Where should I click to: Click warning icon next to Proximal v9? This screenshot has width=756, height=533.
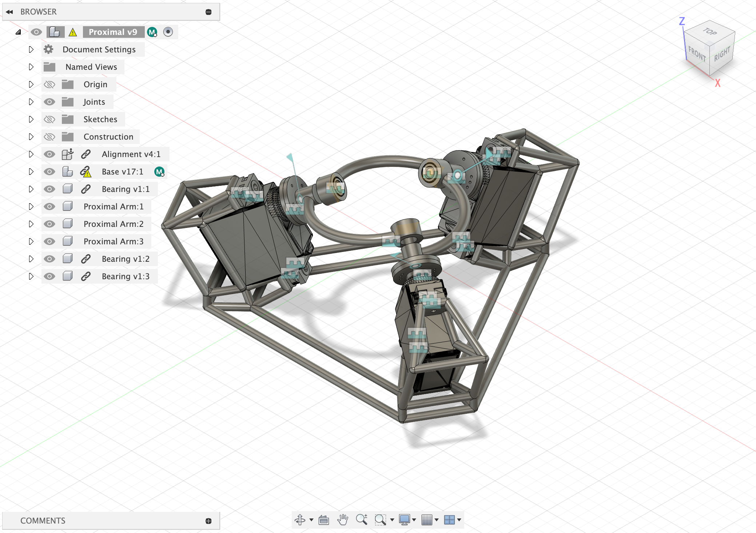tap(73, 32)
